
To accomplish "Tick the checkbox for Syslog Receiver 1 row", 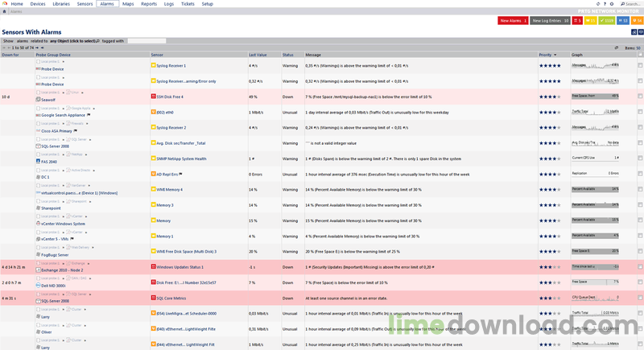I will click(x=640, y=65).
